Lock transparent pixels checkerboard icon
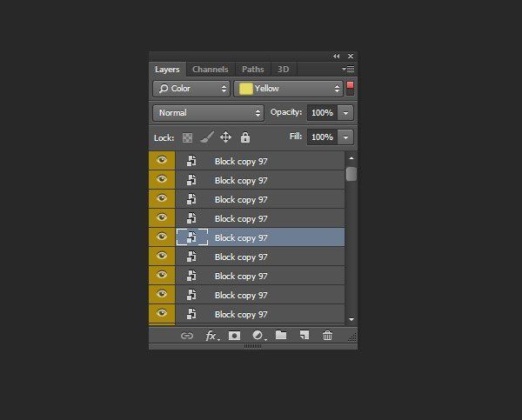Image resolution: width=522 pixels, height=420 pixels. (x=187, y=137)
